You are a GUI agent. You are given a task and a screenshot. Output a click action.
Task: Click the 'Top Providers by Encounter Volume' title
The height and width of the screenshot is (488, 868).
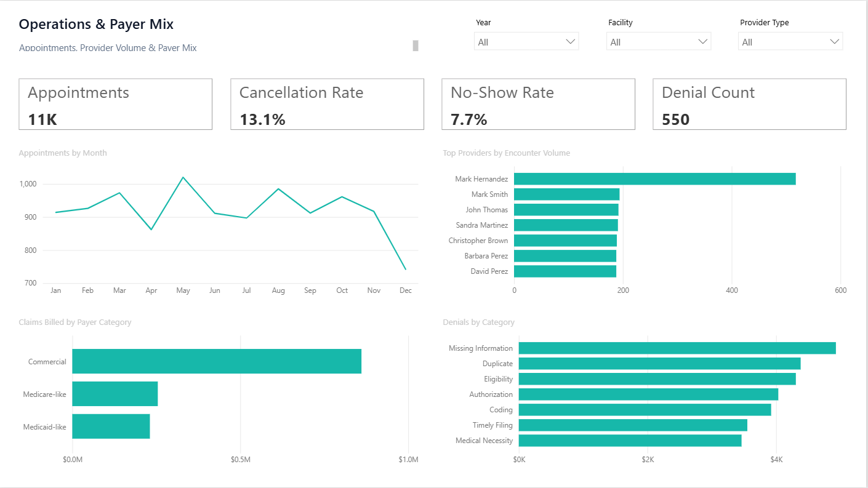coord(507,153)
